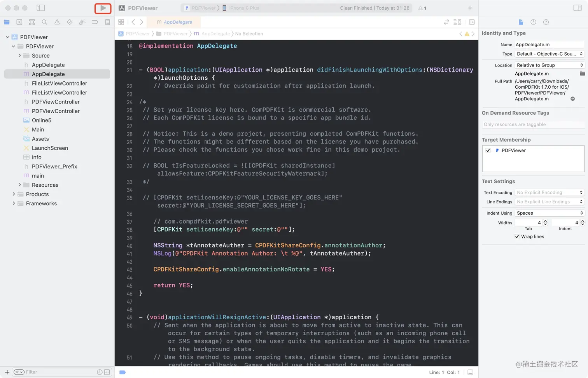Show the Test navigator
The height and width of the screenshot is (378, 588).
(70, 22)
